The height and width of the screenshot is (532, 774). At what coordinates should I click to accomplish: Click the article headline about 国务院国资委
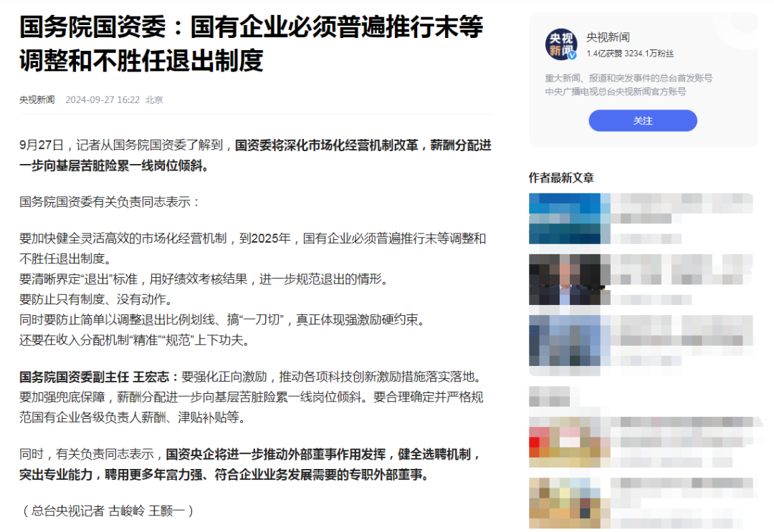[x=251, y=44]
